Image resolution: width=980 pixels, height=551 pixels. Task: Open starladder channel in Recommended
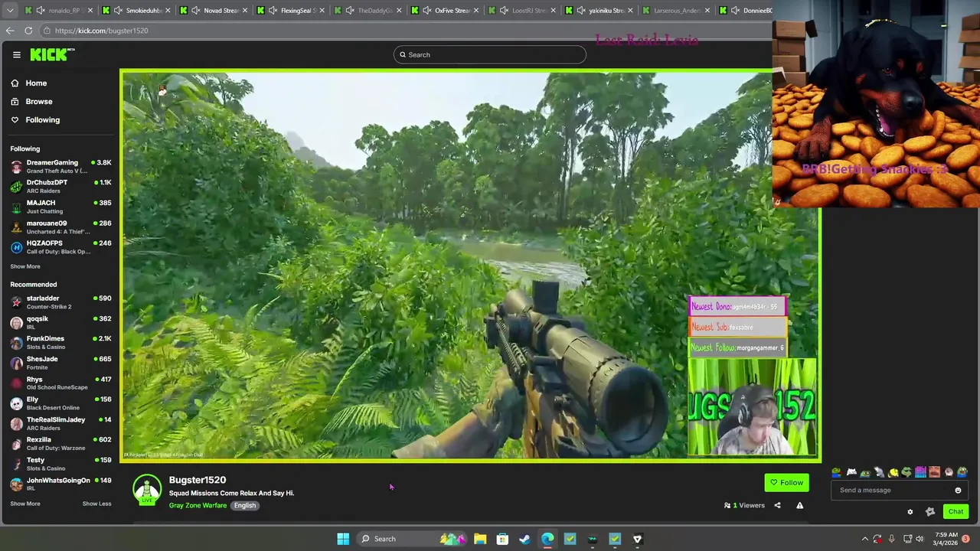coord(61,302)
